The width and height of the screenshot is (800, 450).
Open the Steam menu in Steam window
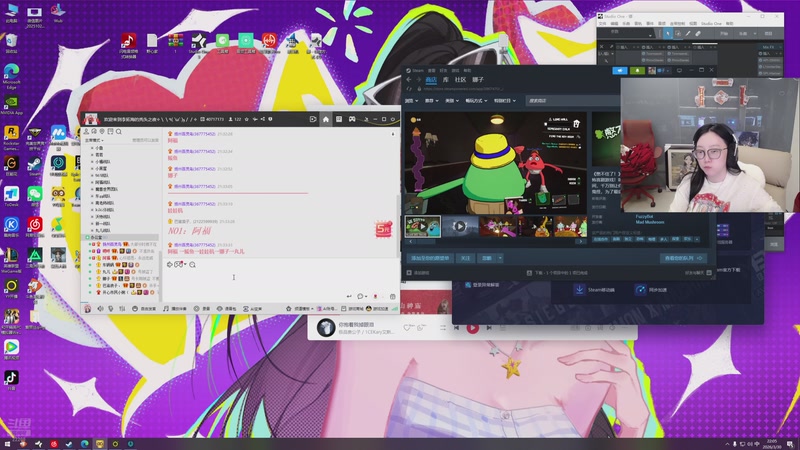(x=418, y=70)
